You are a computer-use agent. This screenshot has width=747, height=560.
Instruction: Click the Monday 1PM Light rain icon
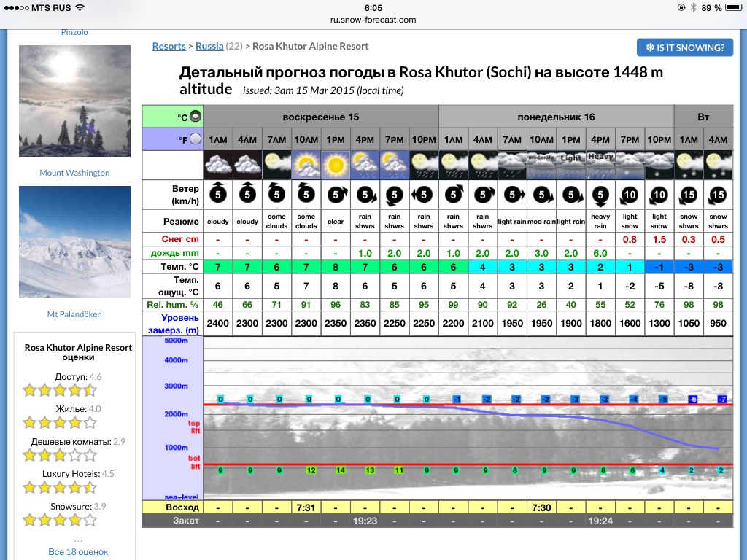[571, 166]
